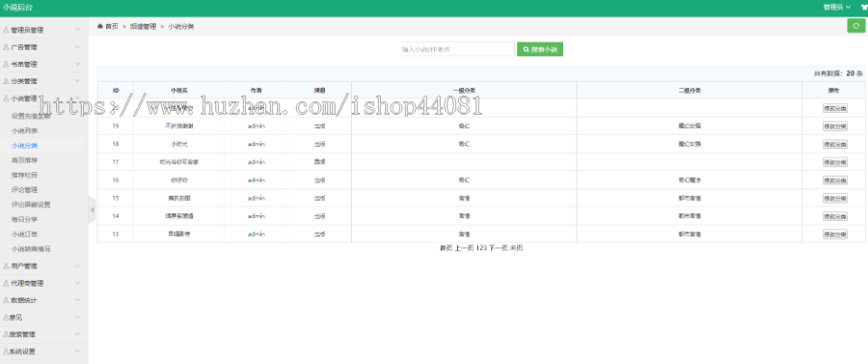Click the user icon beside 广告管理
This screenshot has width=868, height=364.
point(6,47)
